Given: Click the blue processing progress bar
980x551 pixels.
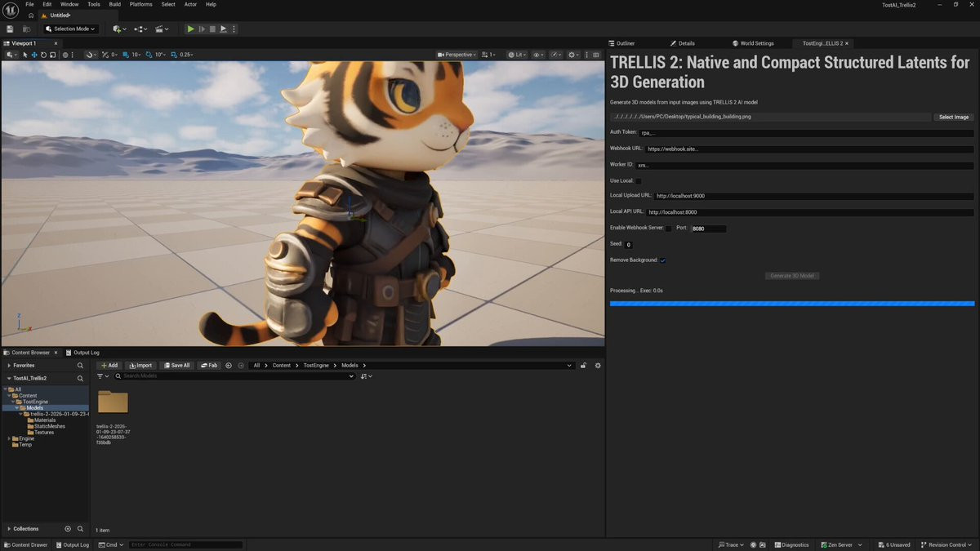Looking at the screenshot, I should tap(792, 304).
